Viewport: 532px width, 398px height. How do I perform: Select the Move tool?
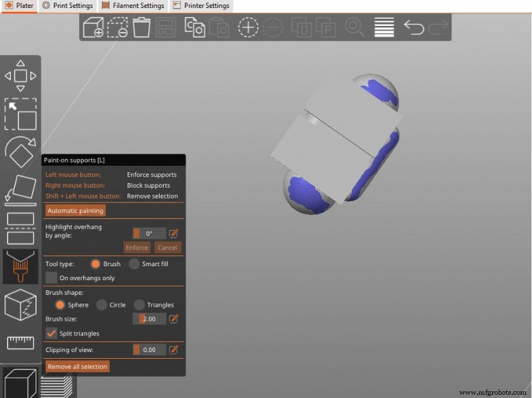pyautogui.click(x=21, y=76)
